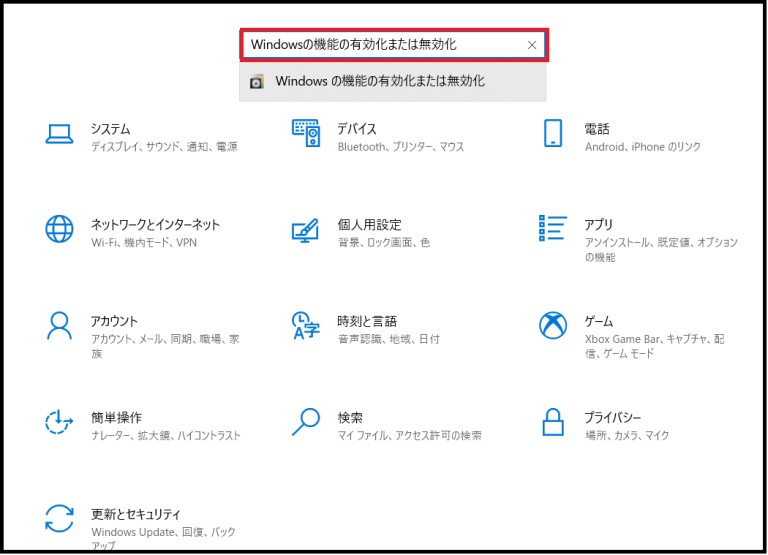Open the 検索 category title

(350, 417)
